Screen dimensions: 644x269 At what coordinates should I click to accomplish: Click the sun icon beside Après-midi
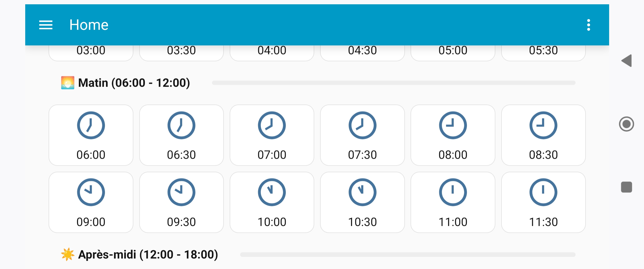click(67, 254)
